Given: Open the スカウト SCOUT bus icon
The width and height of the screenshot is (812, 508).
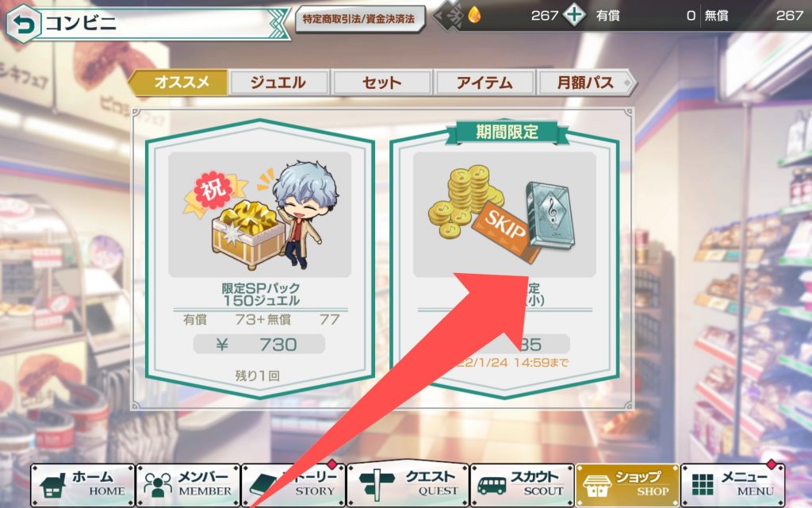Looking at the screenshot, I should point(491,486).
